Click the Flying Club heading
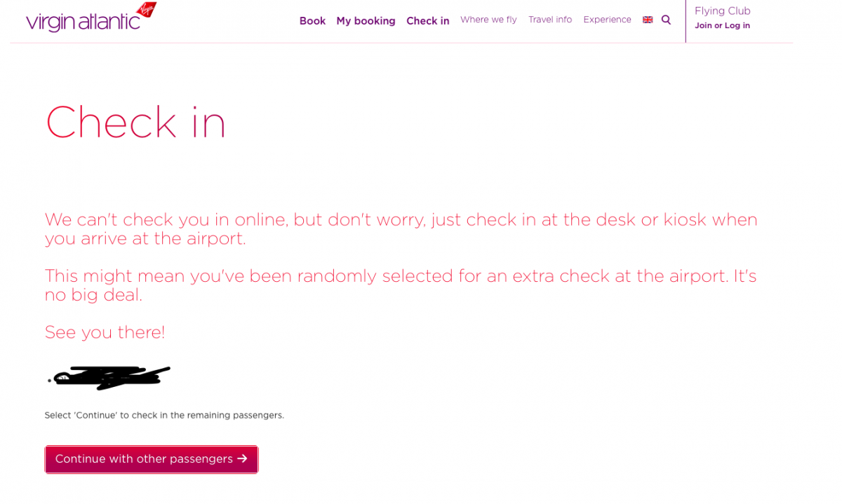The image size is (842, 504). tap(722, 11)
